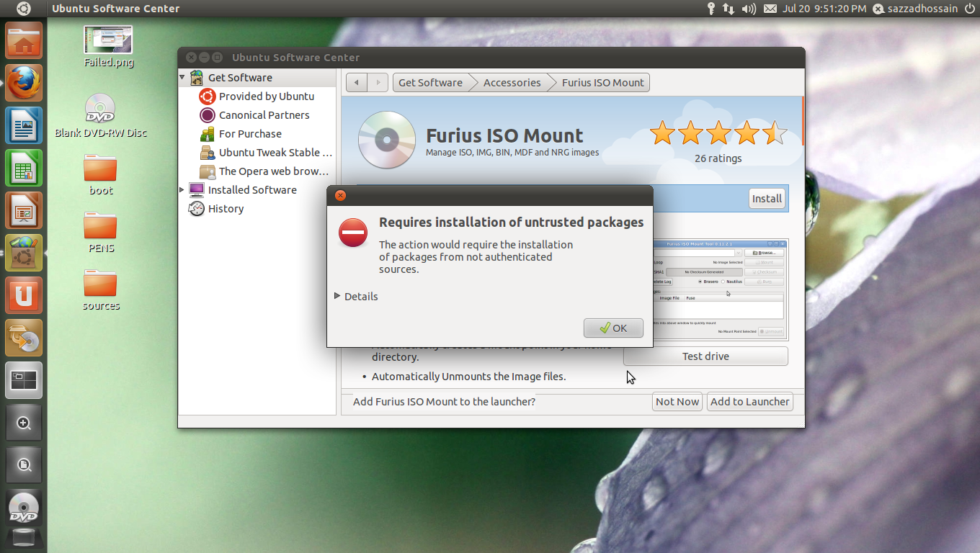Select Provided by Ubuntu source
The width and height of the screenshot is (980, 553).
pyautogui.click(x=266, y=96)
